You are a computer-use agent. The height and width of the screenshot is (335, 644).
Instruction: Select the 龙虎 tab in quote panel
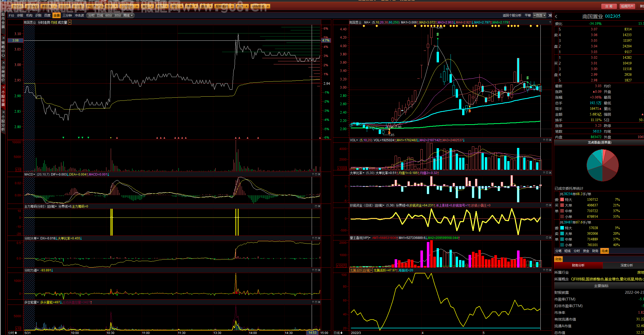point(605,251)
